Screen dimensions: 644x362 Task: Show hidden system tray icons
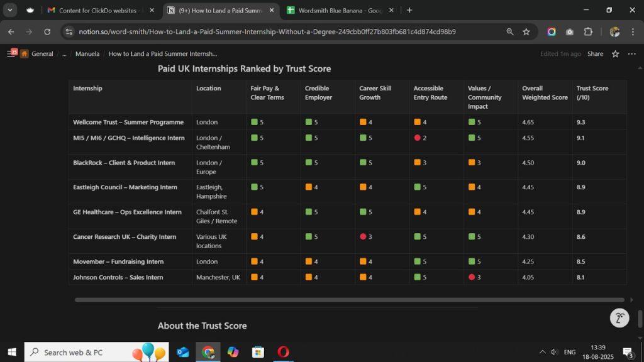pos(542,352)
